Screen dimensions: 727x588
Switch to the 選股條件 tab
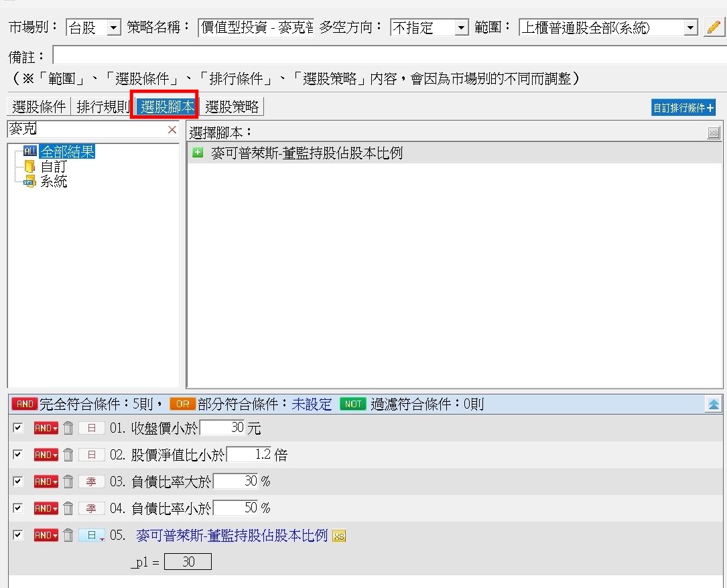[x=39, y=106]
